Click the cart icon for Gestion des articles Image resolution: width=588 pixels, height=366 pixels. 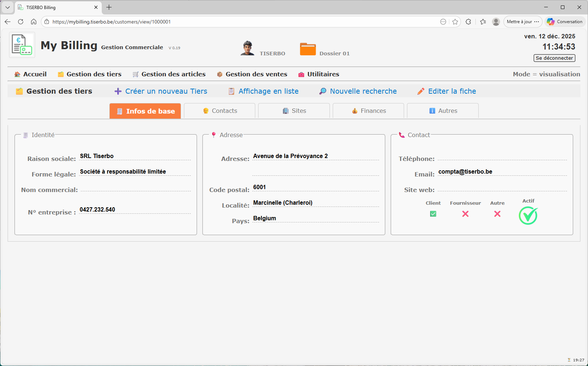point(135,74)
